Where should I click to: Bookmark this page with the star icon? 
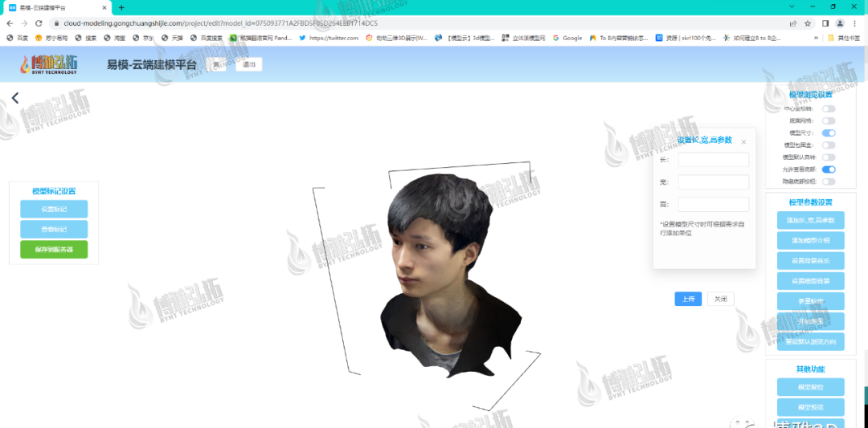click(x=808, y=23)
